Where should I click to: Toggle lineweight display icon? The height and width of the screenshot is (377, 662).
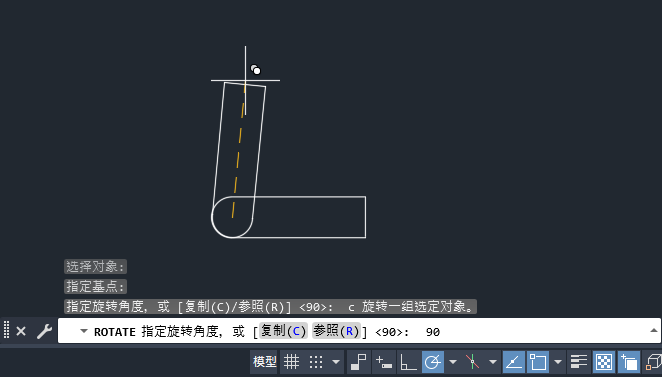(x=579, y=362)
